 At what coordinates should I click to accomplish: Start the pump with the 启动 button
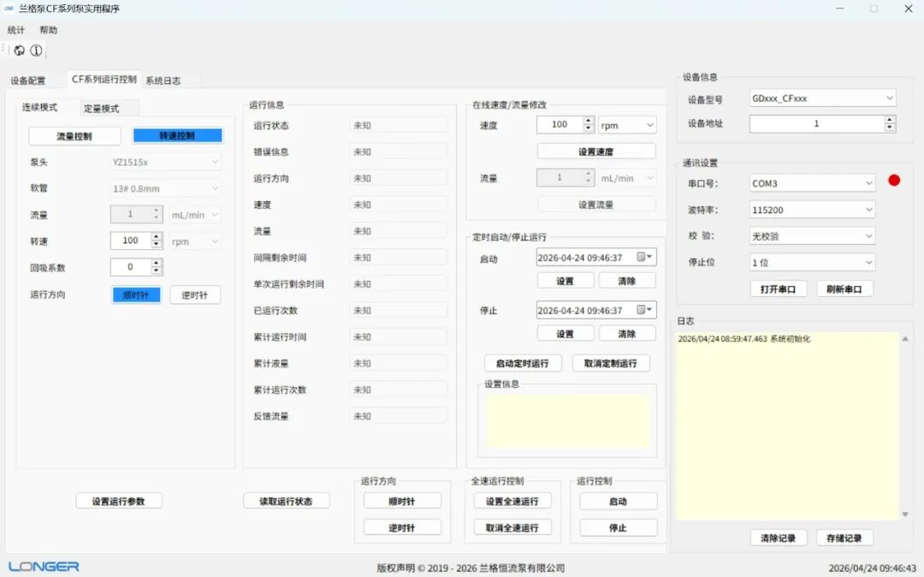click(618, 501)
